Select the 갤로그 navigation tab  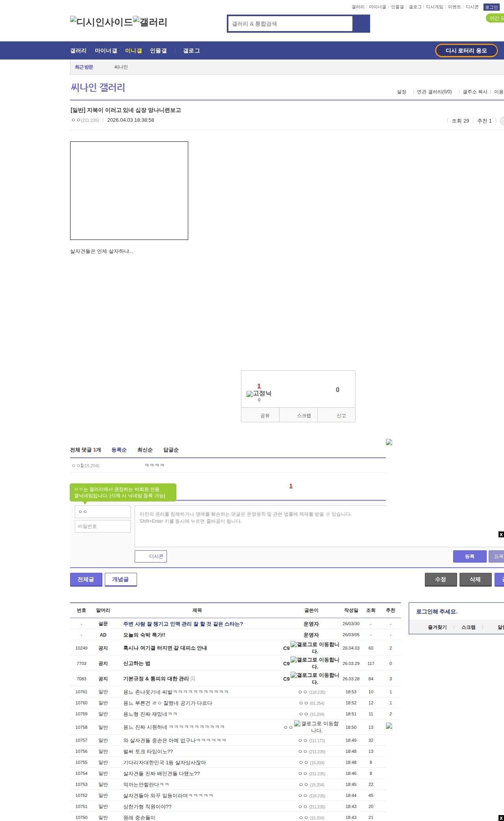point(191,51)
